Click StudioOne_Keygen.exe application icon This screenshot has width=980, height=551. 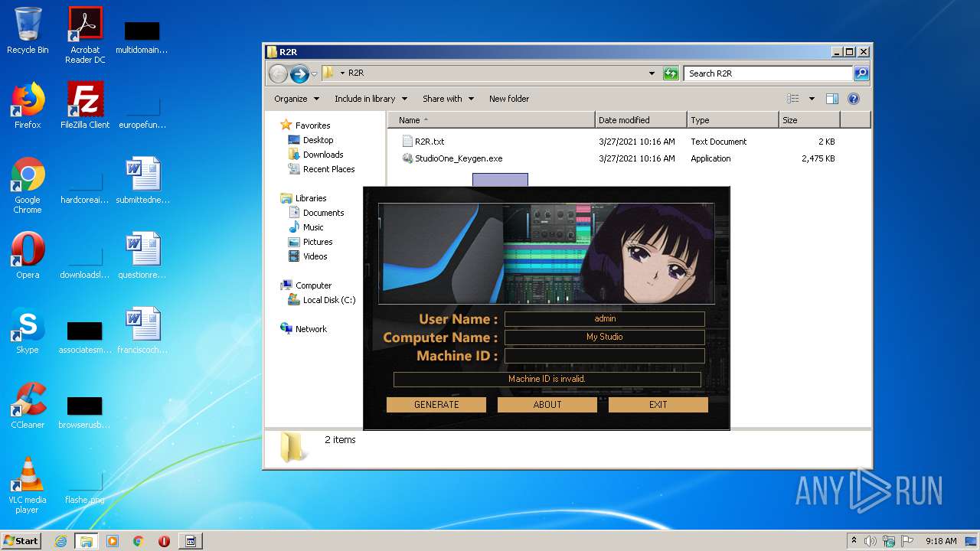tap(407, 158)
